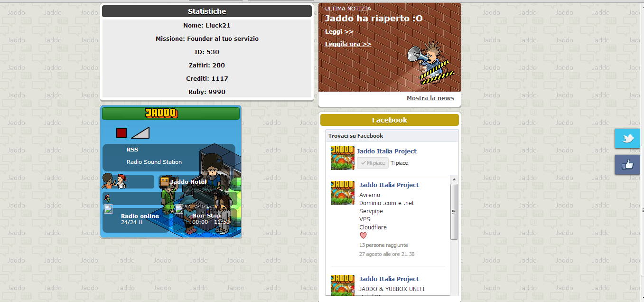The height and width of the screenshot is (302, 644).
Task: Click the Leggi >> link
Action: [x=339, y=32]
